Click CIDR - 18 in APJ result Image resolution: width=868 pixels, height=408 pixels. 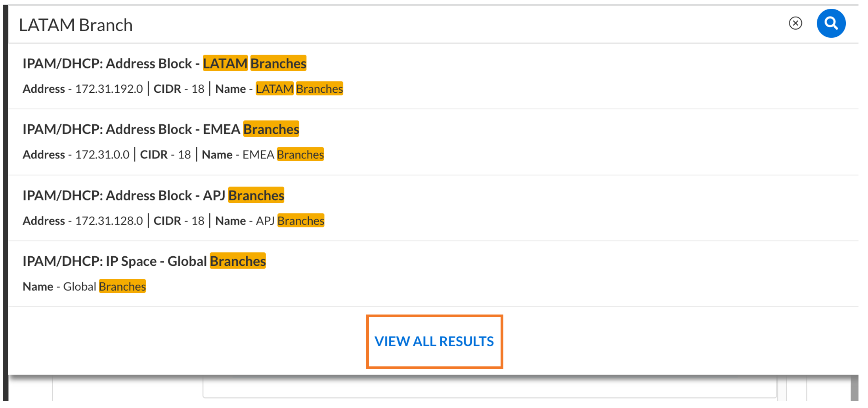click(179, 221)
